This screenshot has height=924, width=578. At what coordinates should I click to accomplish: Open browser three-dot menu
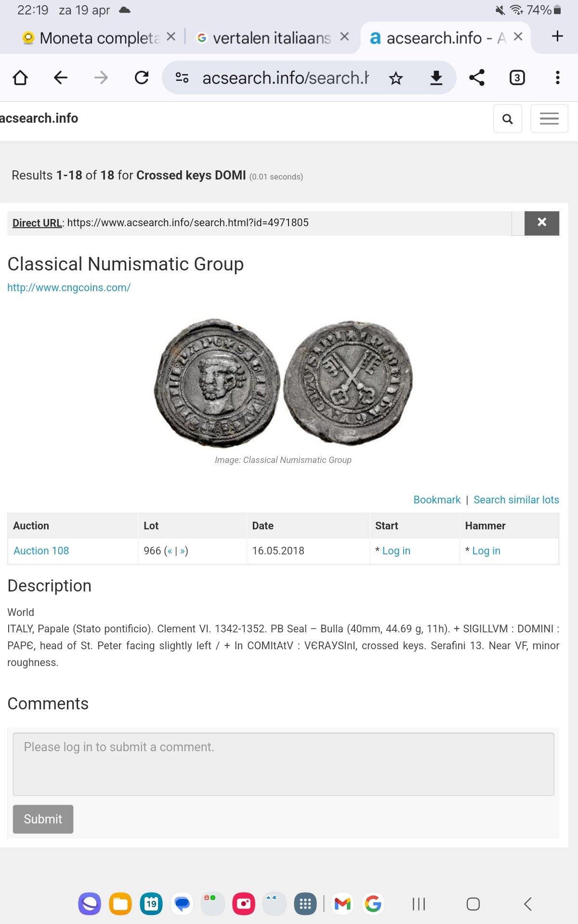557,77
